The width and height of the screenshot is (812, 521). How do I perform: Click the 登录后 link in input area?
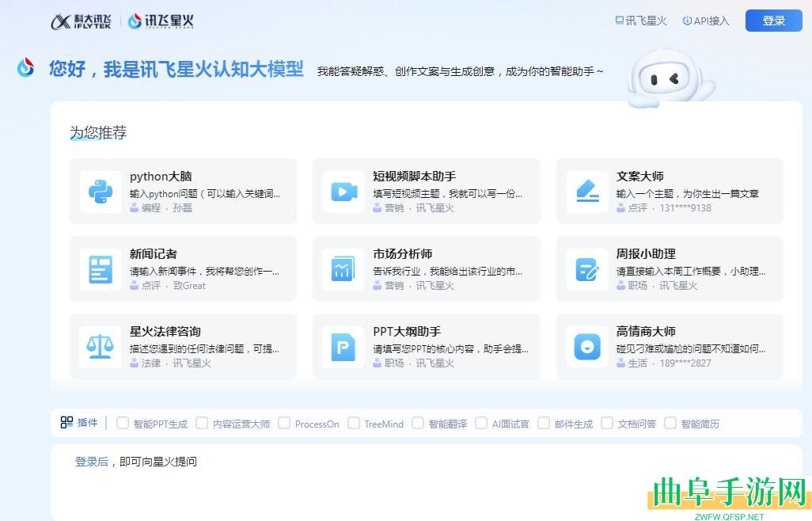(x=92, y=462)
